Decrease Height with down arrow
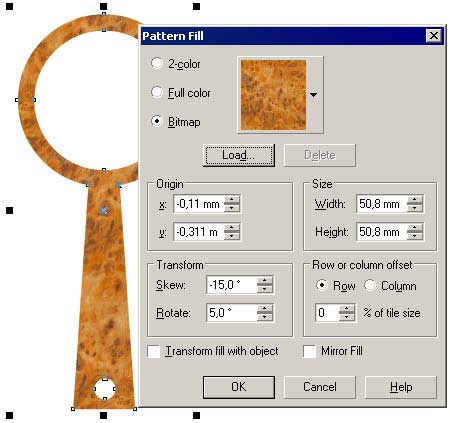This screenshot has height=423, width=450. 415,236
